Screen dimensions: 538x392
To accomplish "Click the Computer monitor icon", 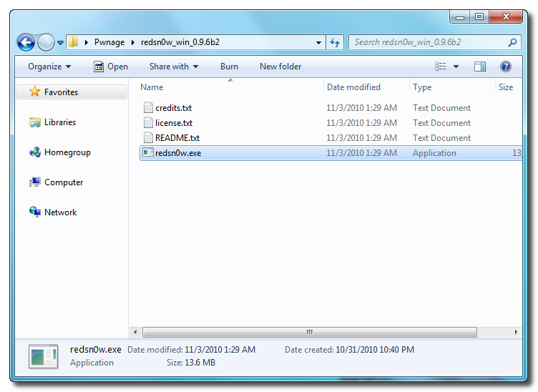I will point(34,182).
